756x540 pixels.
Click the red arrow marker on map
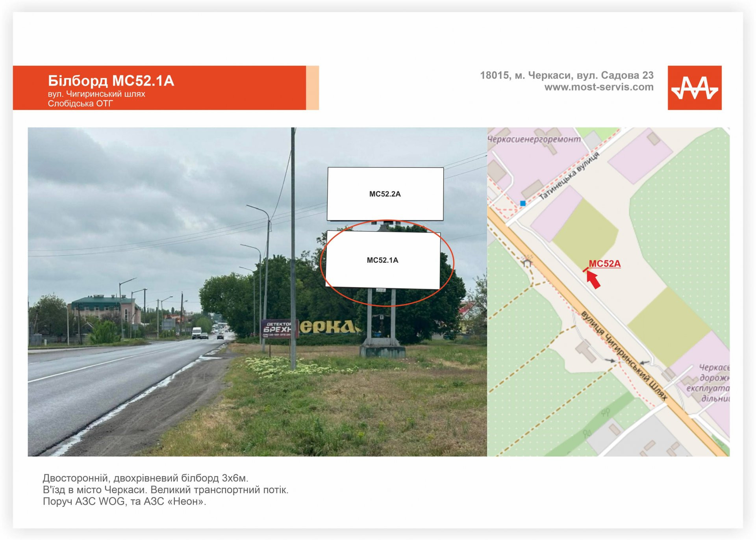point(593,279)
